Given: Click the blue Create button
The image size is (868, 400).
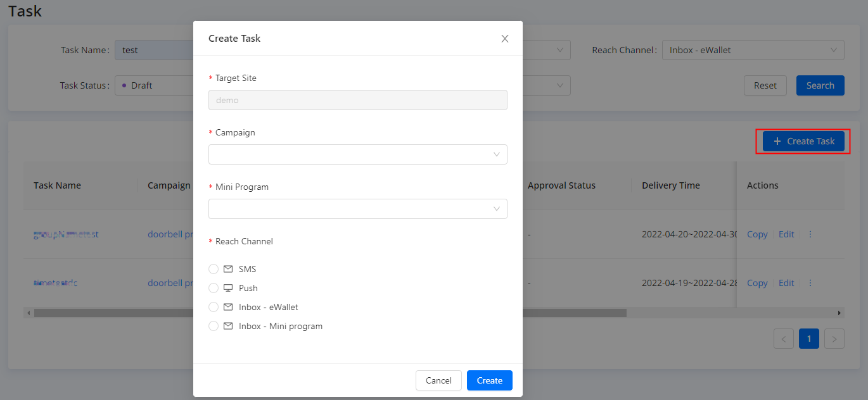Looking at the screenshot, I should [x=489, y=380].
